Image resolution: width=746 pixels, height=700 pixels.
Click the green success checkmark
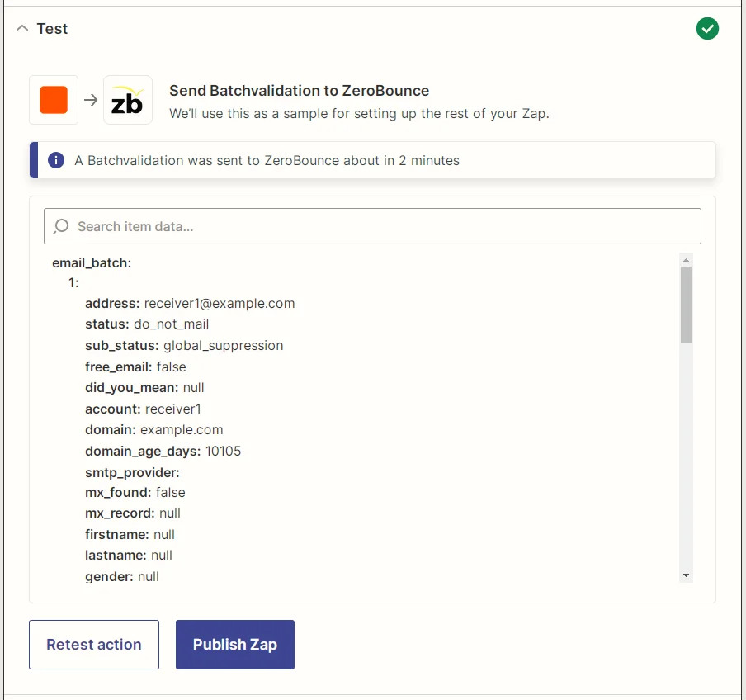707,28
